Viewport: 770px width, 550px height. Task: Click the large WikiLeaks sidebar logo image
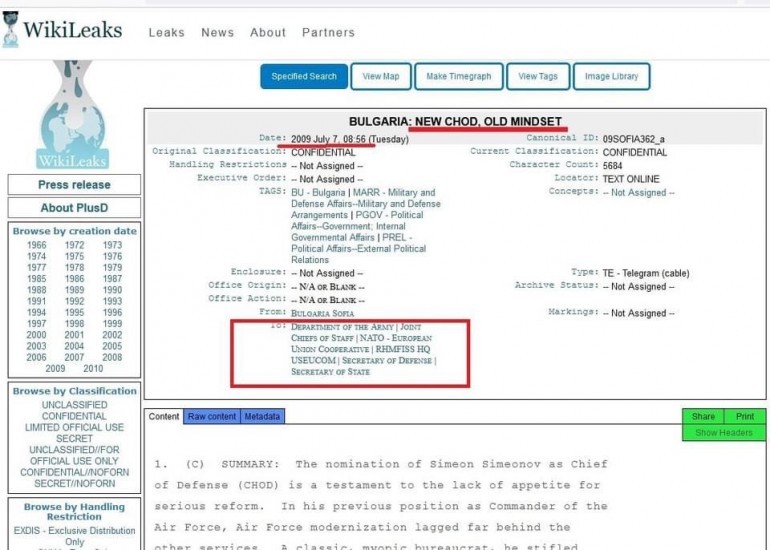pos(72,120)
